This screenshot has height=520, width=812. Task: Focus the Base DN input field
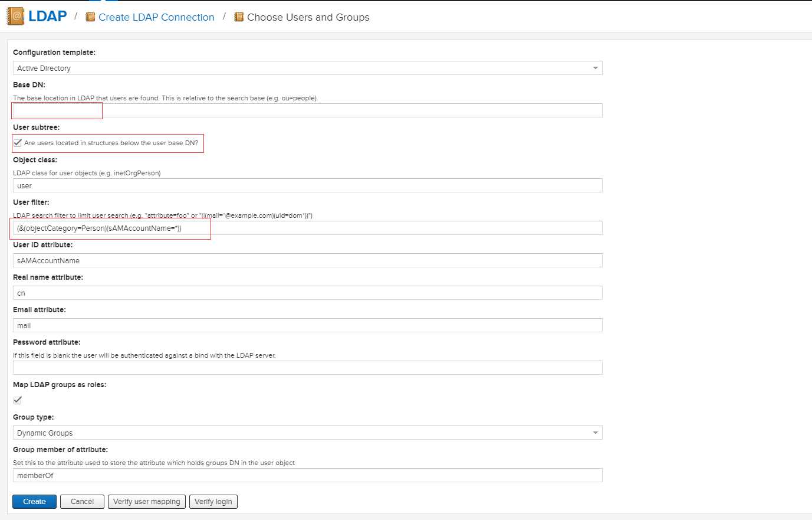point(307,110)
